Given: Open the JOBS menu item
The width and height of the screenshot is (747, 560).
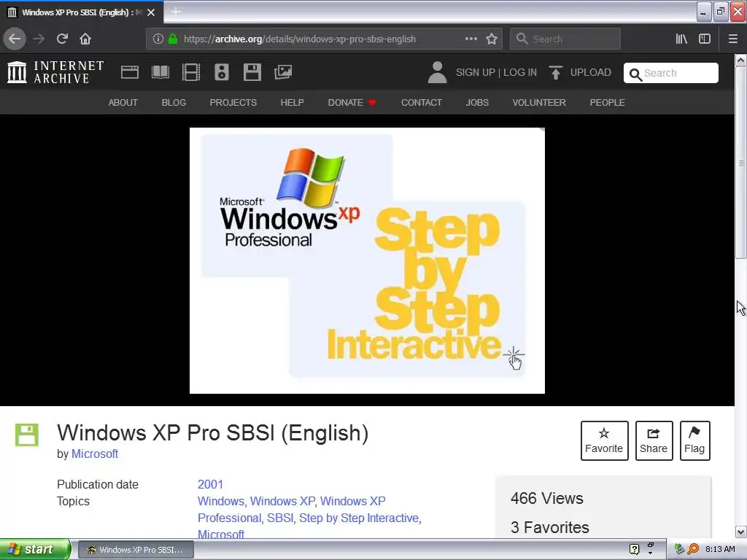Looking at the screenshot, I should 477,102.
